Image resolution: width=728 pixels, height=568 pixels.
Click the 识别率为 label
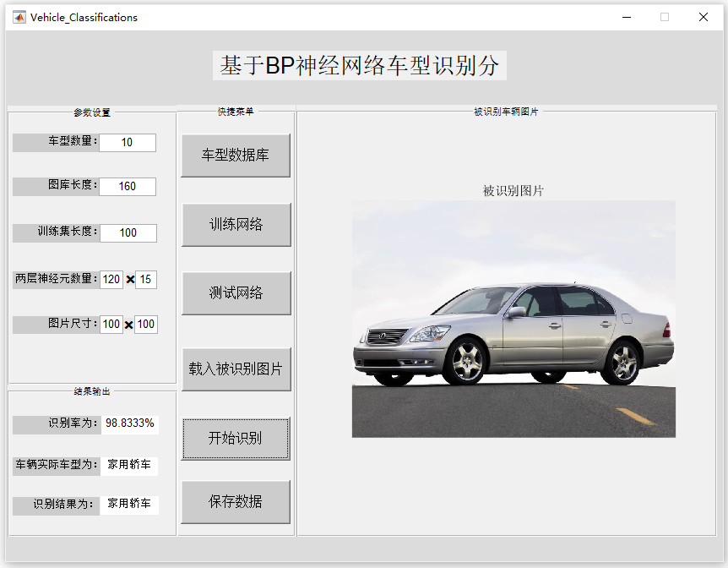point(57,424)
